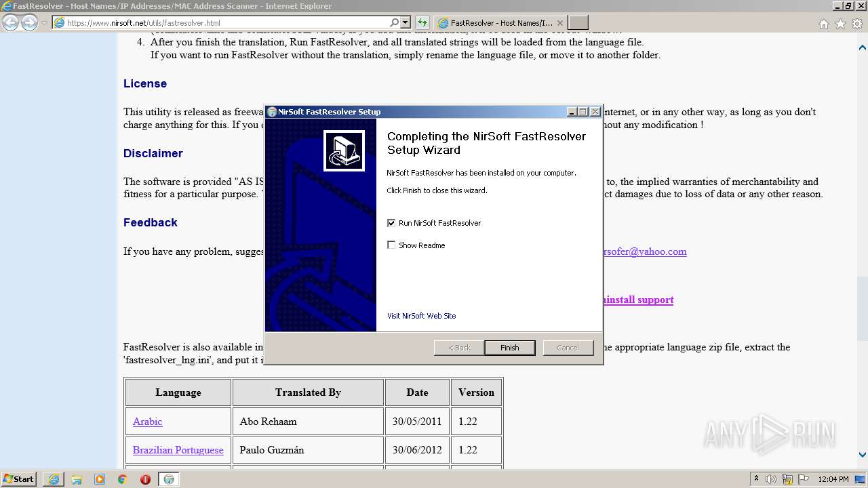Uncheck Run NirSoft FastResolver checkbox
Screen dimensions: 868x488
pyautogui.click(x=391, y=223)
